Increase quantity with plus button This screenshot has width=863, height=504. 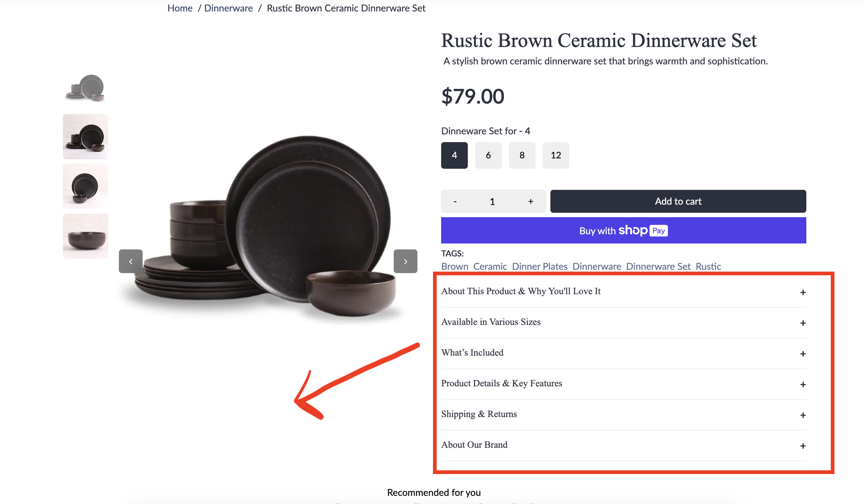pyautogui.click(x=530, y=202)
